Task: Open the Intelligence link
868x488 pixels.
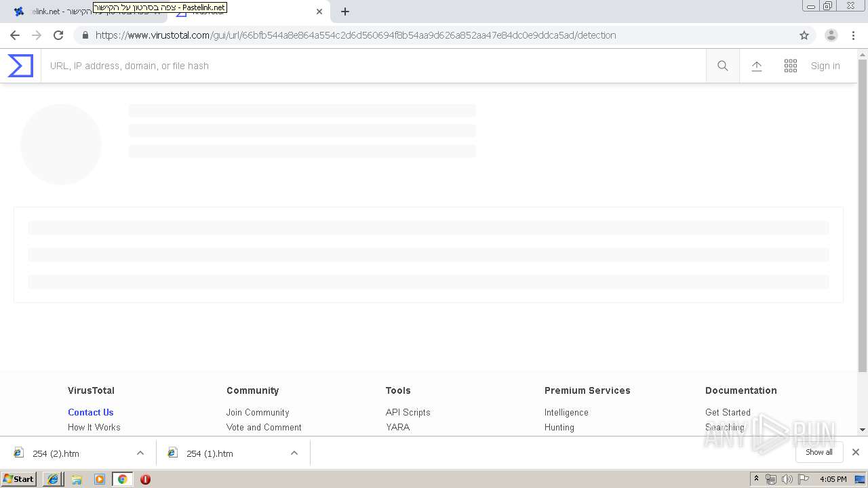Action: [x=566, y=412]
